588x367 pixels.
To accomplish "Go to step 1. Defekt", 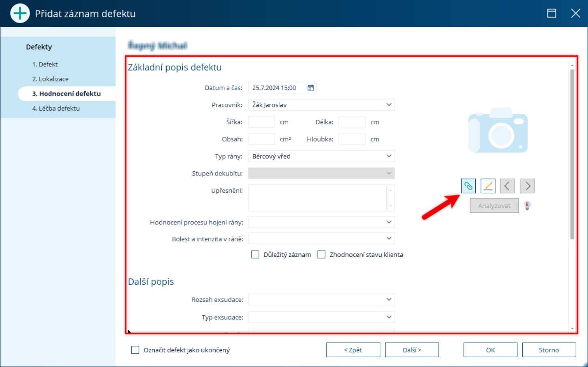I will tap(45, 64).
